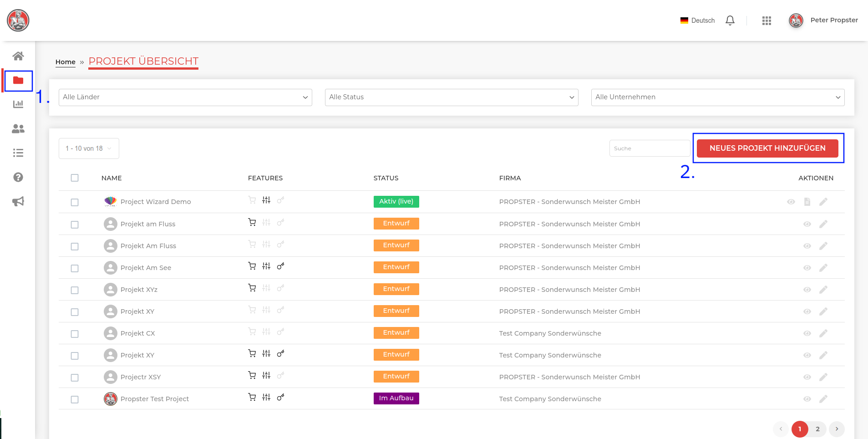
Task: Go to pagination page 2
Action: pyautogui.click(x=817, y=429)
